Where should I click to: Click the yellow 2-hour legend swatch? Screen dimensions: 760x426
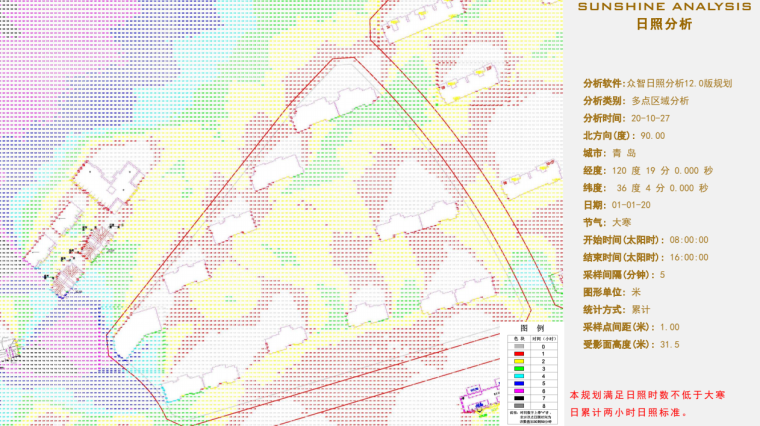point(519,361)
